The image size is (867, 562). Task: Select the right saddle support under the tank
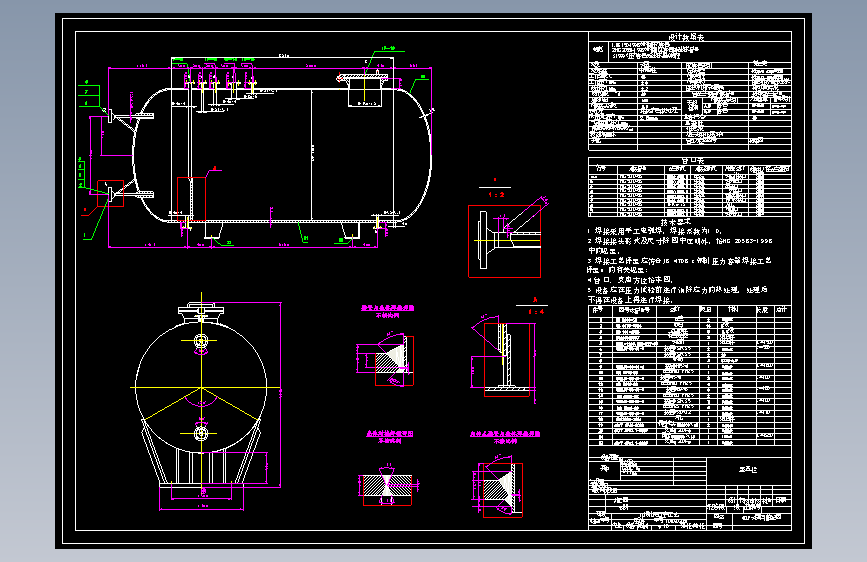click(351, 230)
